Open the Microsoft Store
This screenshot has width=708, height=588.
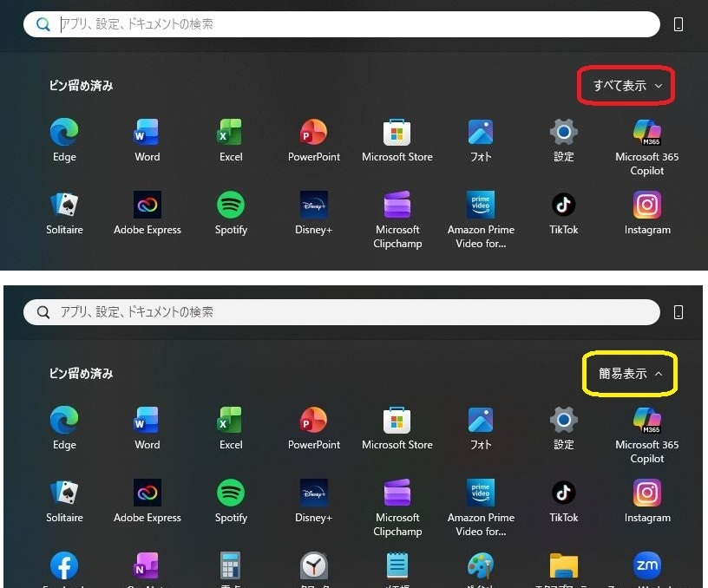click(397, 130)
